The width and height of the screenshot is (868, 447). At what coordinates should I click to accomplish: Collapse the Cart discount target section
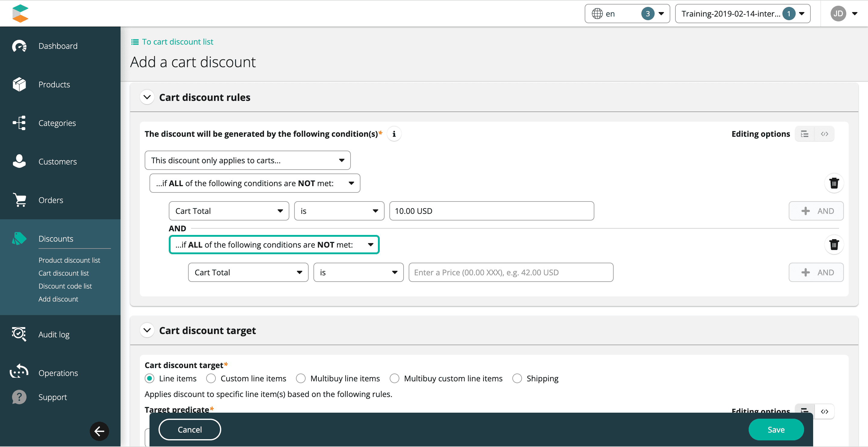(x=147, y=330)
